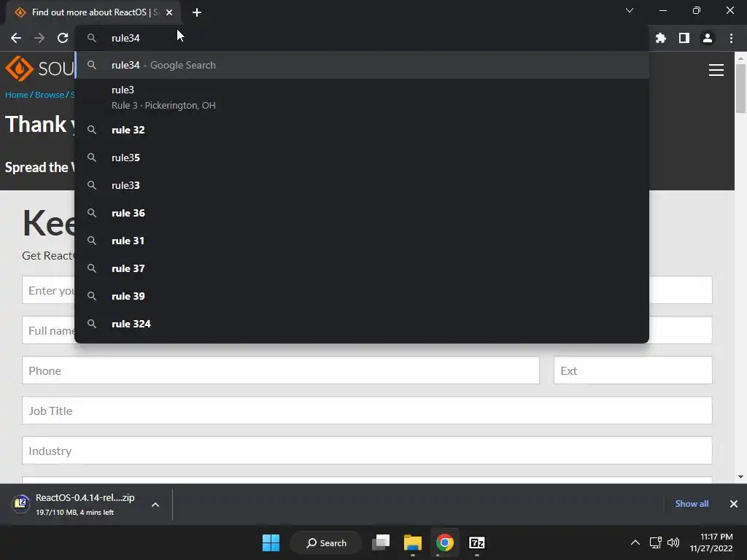Click the page scrollbar down arrow

[740, 477]
